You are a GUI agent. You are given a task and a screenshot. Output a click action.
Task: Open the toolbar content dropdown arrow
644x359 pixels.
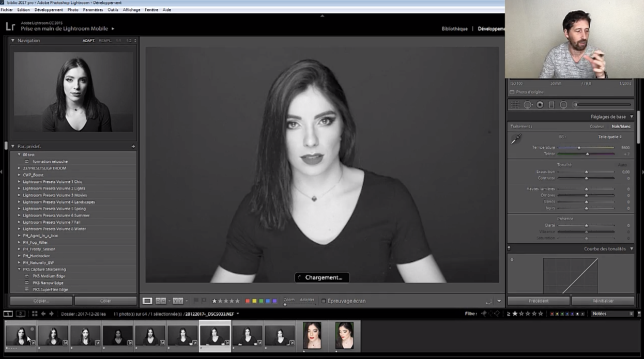(x=499, y=301)
